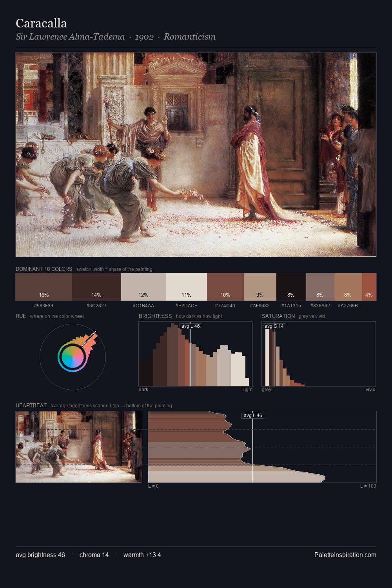Select the 4% rust color swatch
The height and width of the screenshot is (588, 392).
click(x=369, y=287)
